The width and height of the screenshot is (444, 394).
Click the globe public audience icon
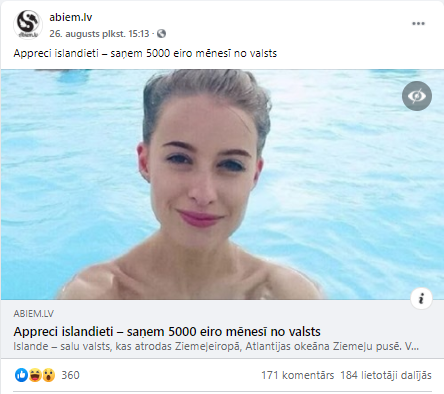click(x=161, y=34)
